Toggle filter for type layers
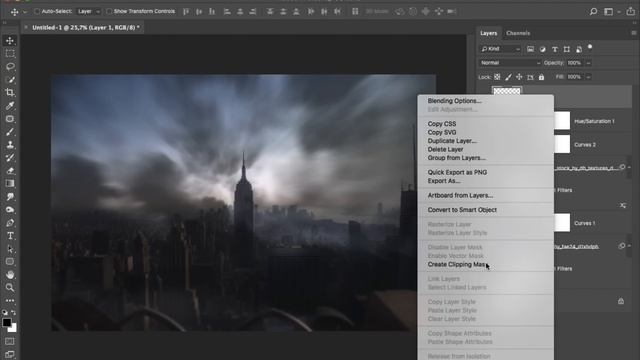 click(555, 49)
